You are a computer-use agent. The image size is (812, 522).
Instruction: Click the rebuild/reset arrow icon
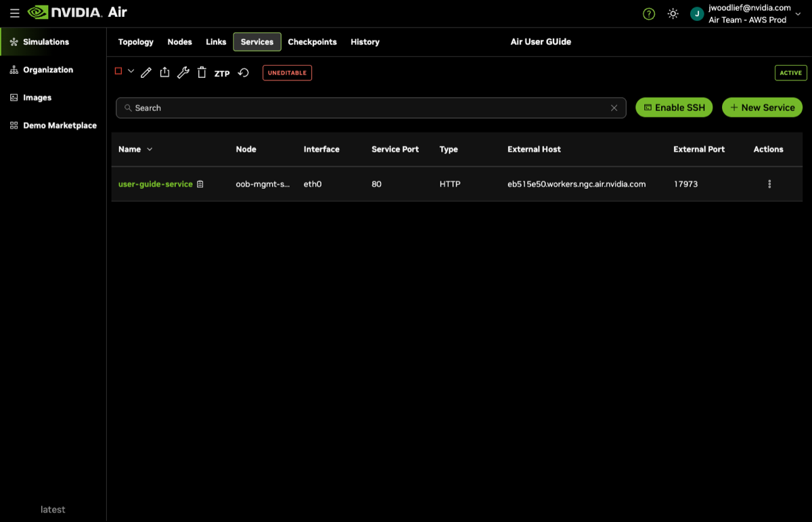244,73
